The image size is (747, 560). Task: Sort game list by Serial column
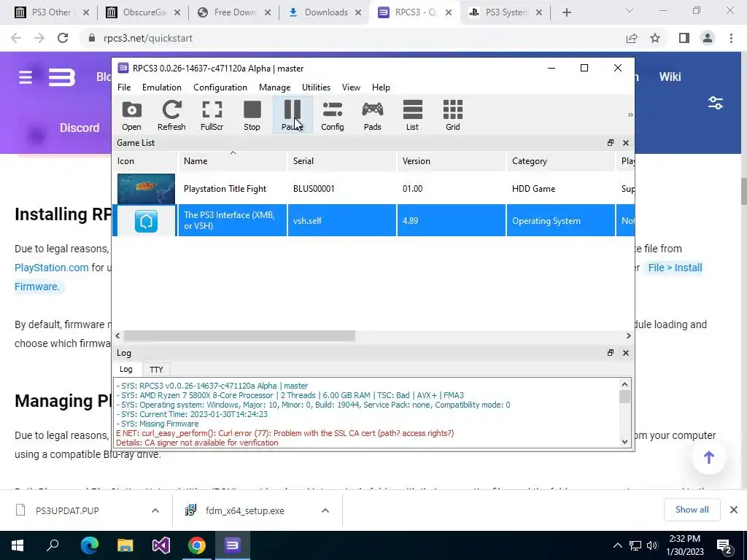pyautogui.click(x=342, y=161)
